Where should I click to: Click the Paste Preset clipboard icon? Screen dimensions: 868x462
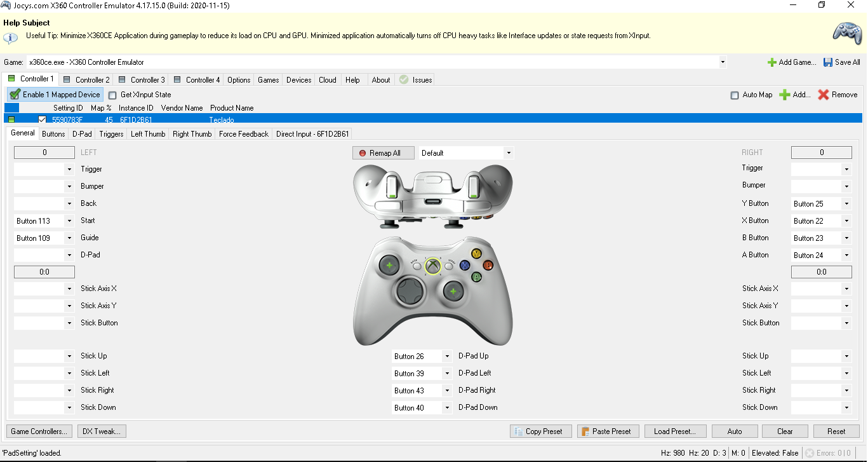[x=585, y=431]
